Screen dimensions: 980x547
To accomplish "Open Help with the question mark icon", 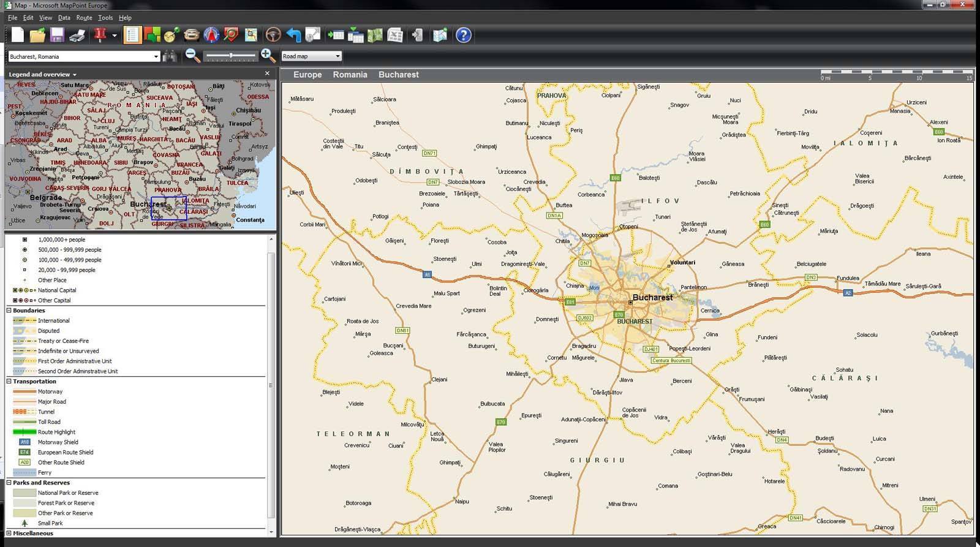I will [x=464, y=35].
